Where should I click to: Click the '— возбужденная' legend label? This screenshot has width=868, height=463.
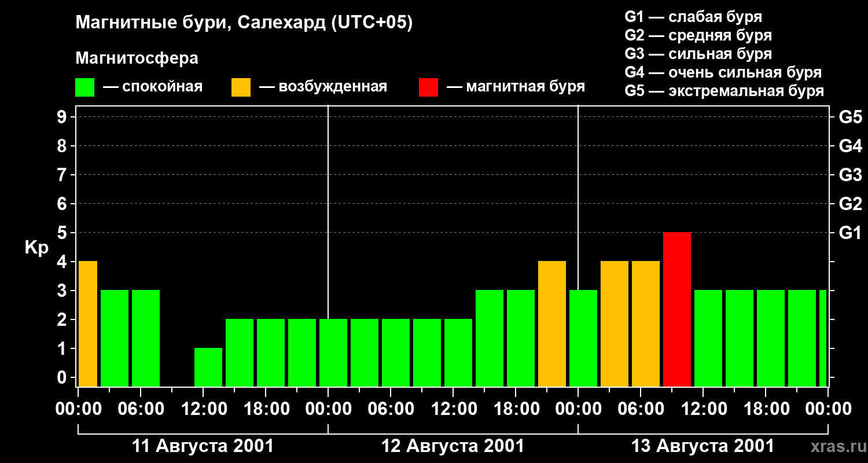[323, 87]
